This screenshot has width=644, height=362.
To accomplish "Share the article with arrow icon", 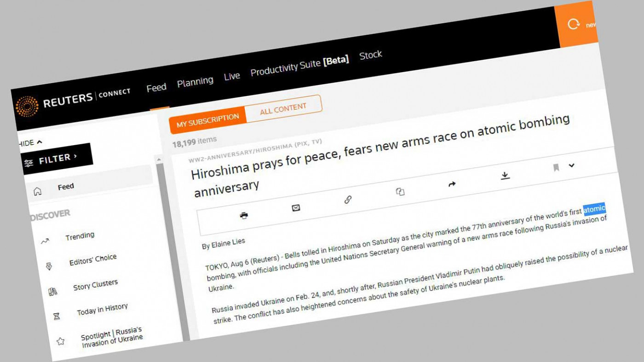I will click(x=452, y=184).
